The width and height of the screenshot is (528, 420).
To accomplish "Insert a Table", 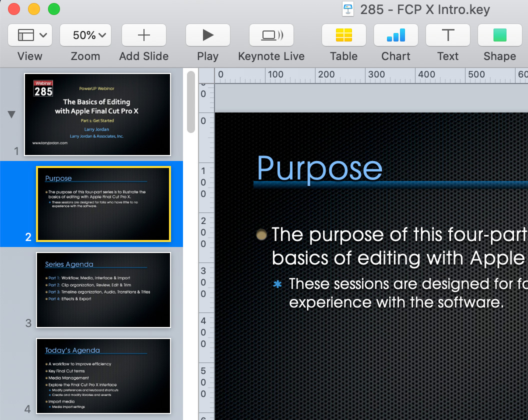I will (x=344, y=35).
